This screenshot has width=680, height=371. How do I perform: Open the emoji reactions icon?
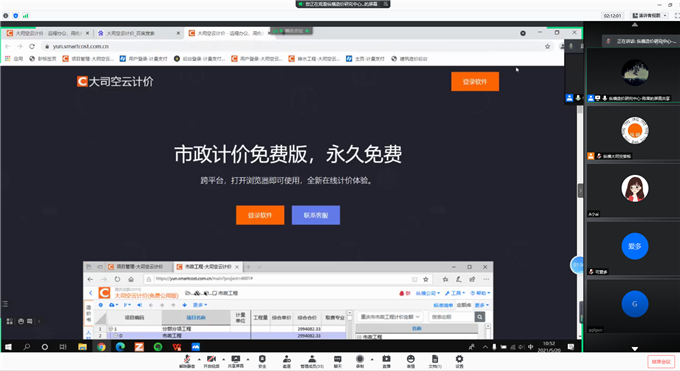pyautogui.click(x=410, y=361)
